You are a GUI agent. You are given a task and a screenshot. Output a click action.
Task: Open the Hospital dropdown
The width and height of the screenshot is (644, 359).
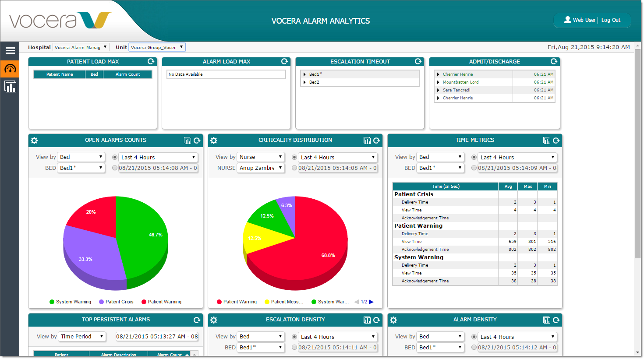tap(81, 47)
